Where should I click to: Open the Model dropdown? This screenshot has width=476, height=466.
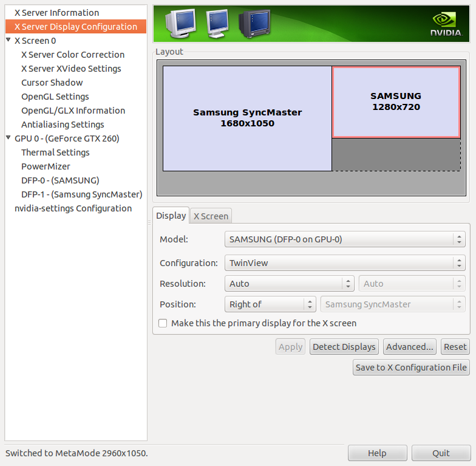click(345, 239)
